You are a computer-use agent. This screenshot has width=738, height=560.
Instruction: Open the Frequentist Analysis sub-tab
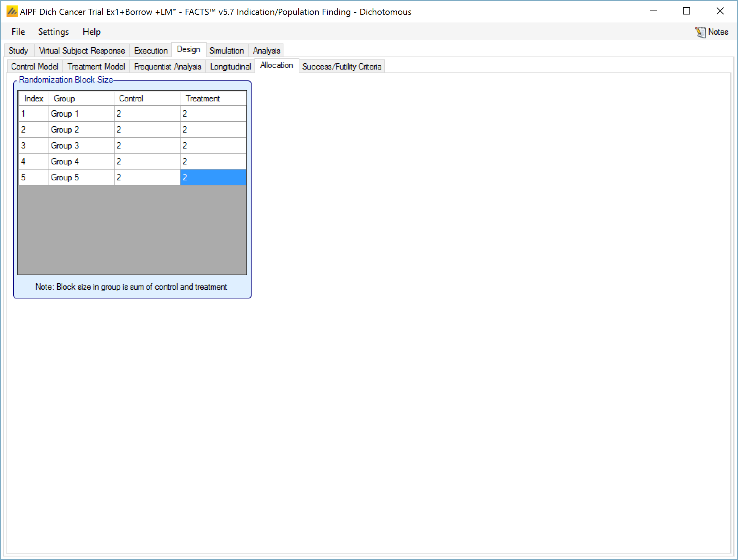(167, 67)
